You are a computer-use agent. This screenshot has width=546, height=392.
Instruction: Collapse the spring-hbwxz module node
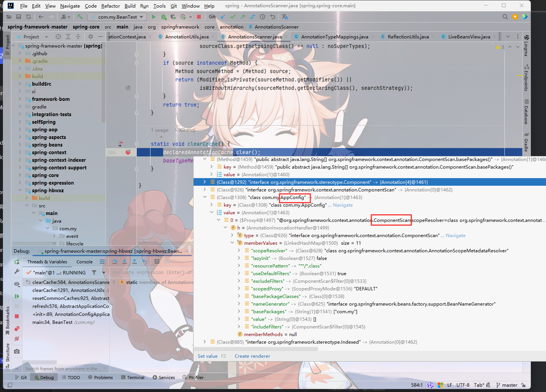click(x=20, y=190)
